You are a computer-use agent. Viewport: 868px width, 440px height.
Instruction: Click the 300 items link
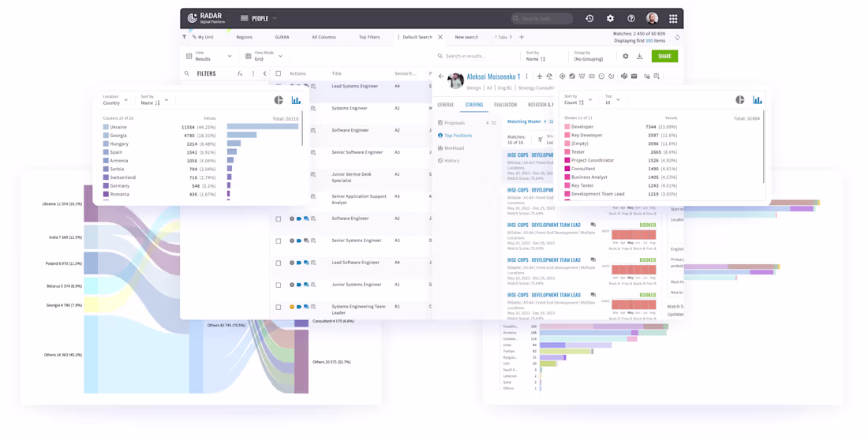pos(649,40)
